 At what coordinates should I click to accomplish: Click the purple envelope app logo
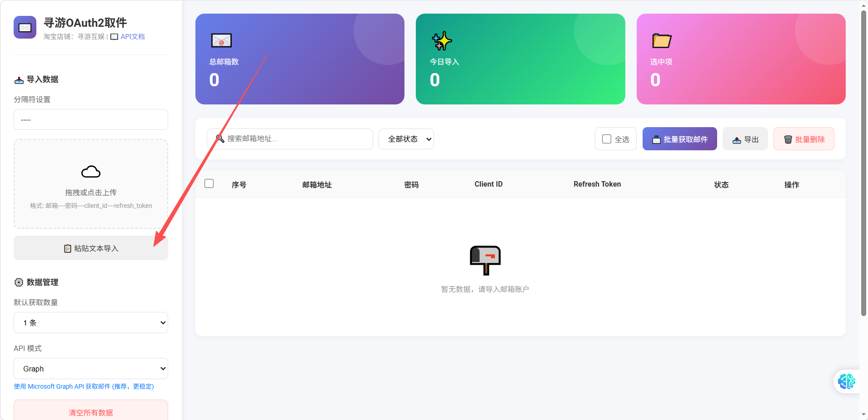25,27
